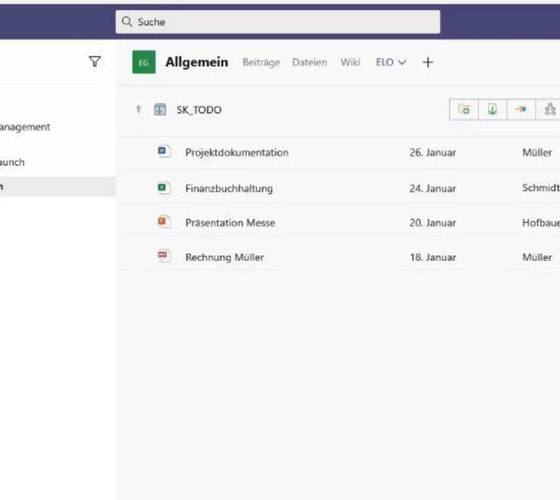Image resolution: width=560 pixels, height=500 pixels.
Task: Click the SK_TODO folder name
Action: pyautogui.click(x=199, y=110)
